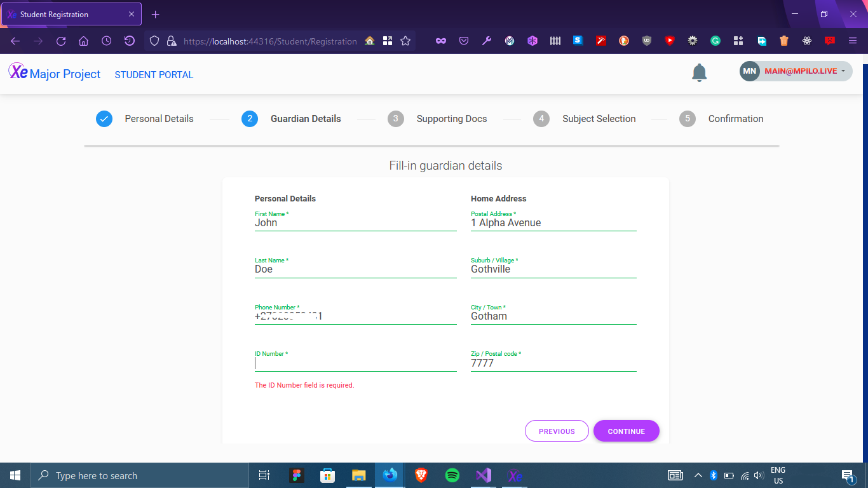Open Microsoft Store from the taskbar
The image size is (868, 488).
tap(328, 475)
